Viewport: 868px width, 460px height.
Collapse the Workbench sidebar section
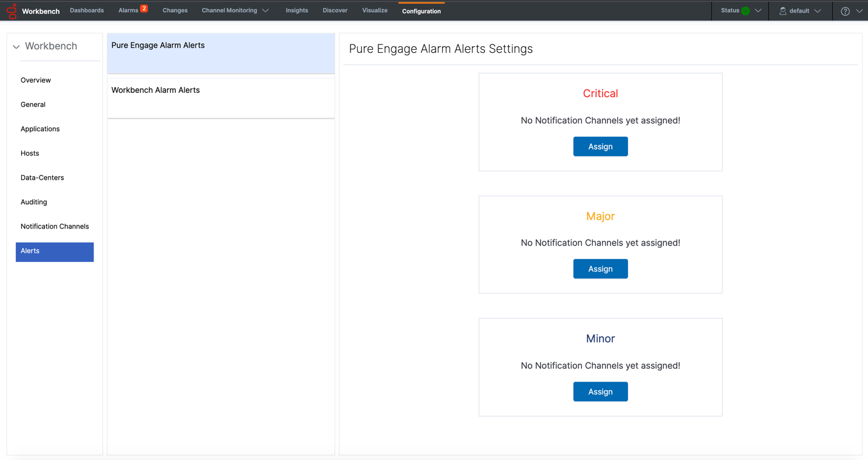point(15,46)
